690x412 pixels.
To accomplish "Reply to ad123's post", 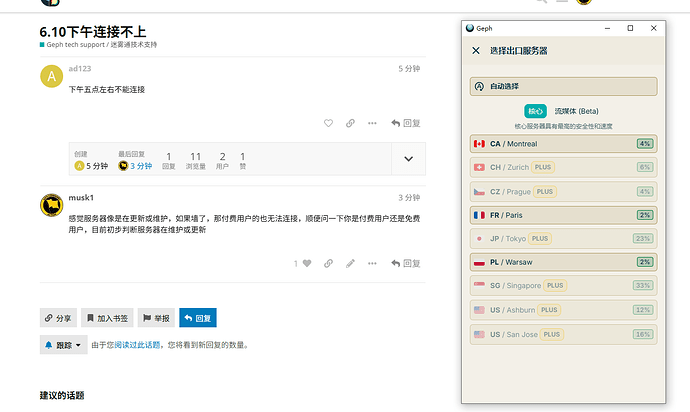I will click(x=406, y=123).
